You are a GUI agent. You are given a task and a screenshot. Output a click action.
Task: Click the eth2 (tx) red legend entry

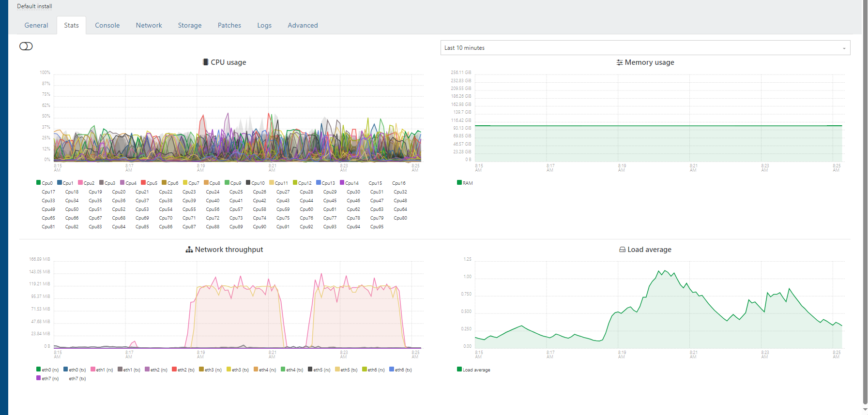point(183,370)
